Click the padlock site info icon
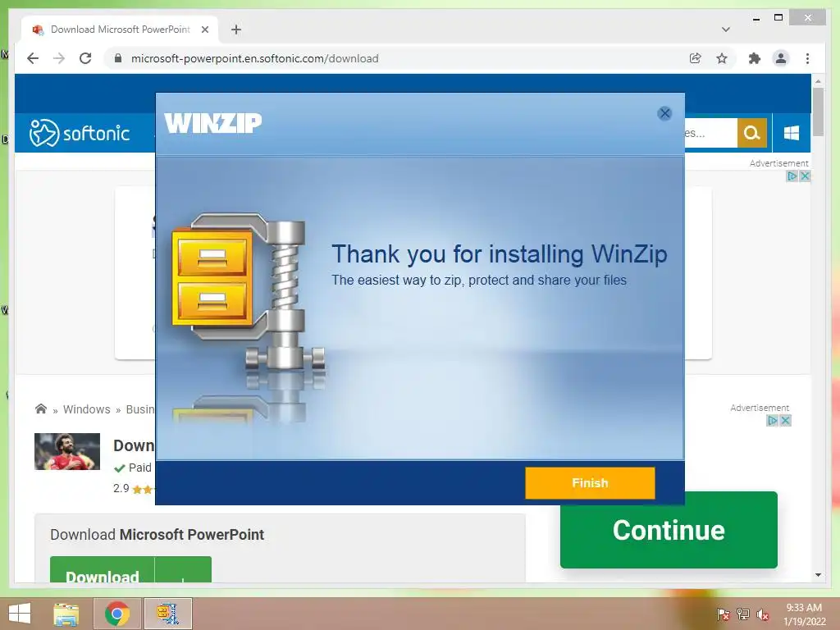The height and width of the screenshot is (630, 840). (x=118, y=58)
